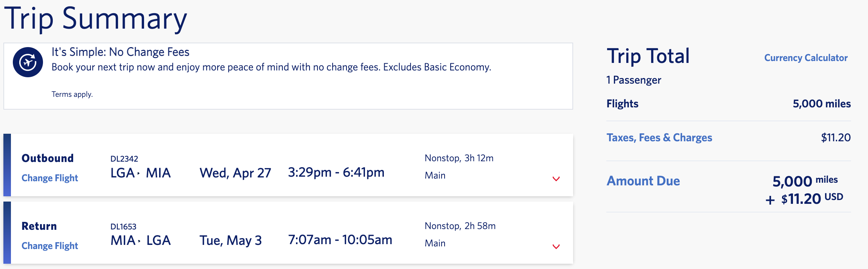Click Change Flight for the Return segment
This screenshot has height=269, width=868.
click(x=49, y=246)
